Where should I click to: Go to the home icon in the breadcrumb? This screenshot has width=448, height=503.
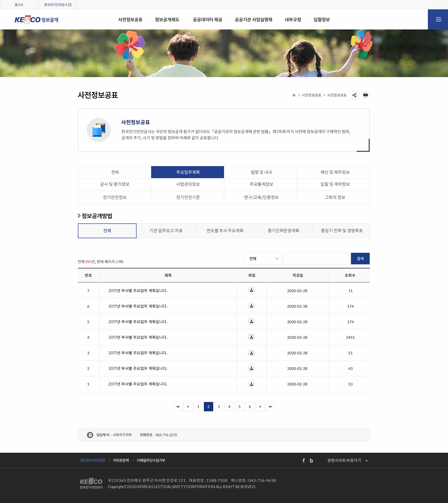(294, 95)
